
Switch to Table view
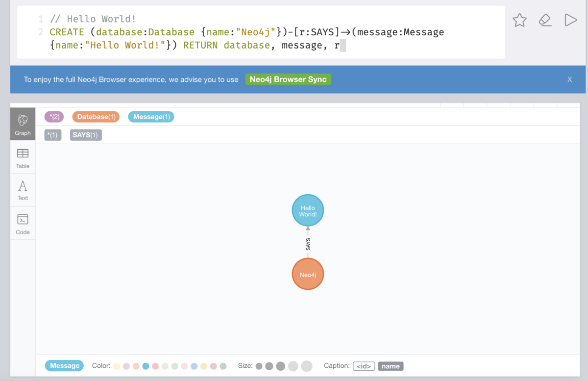pos(23,158)
